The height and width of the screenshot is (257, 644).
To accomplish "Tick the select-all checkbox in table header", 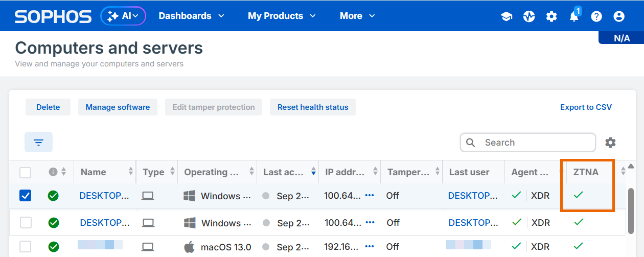I will [25, 172].
